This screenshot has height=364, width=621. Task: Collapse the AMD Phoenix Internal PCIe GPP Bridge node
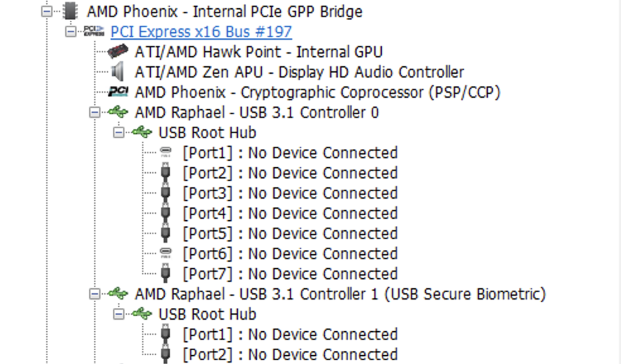click(47, 11)
